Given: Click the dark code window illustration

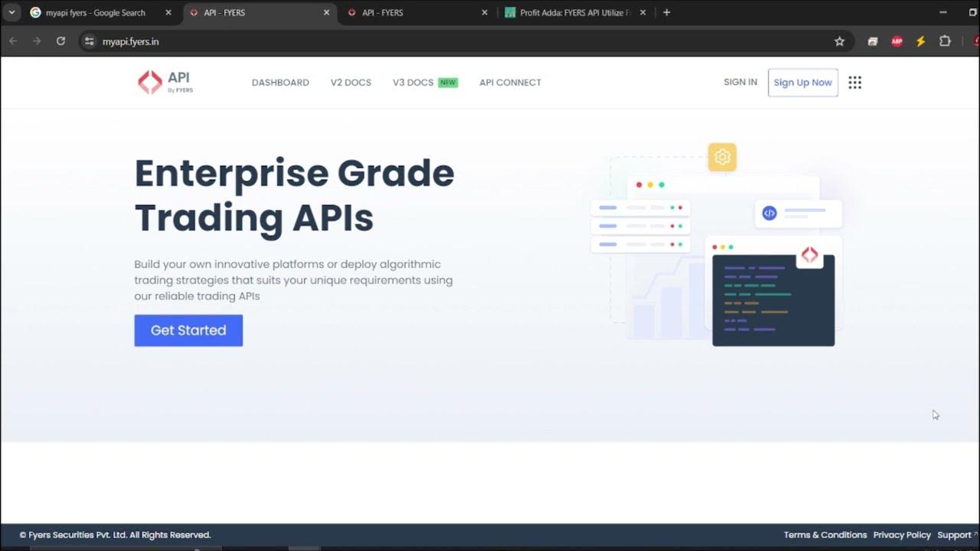Looking at the screenshot, I should click(773, 301).
